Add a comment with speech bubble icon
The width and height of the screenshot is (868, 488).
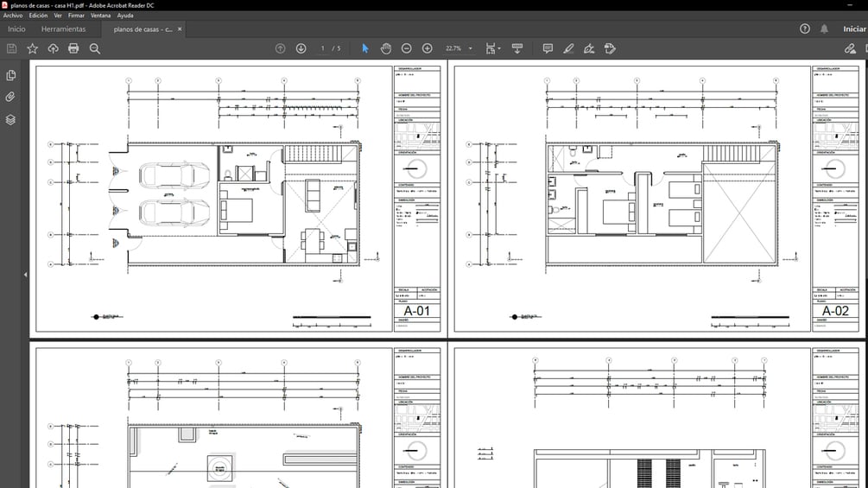pos(548,48)
